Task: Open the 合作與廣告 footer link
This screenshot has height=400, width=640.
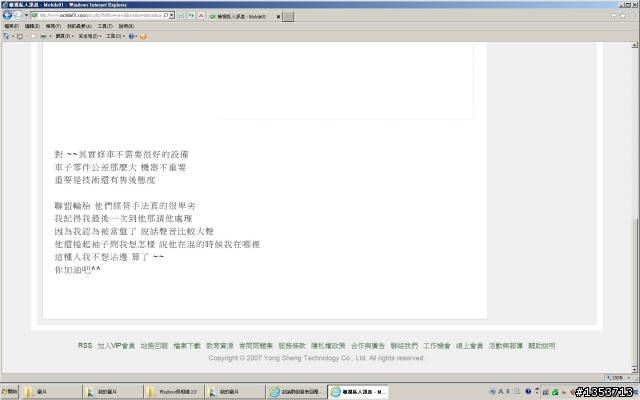Action: (368, 346)
